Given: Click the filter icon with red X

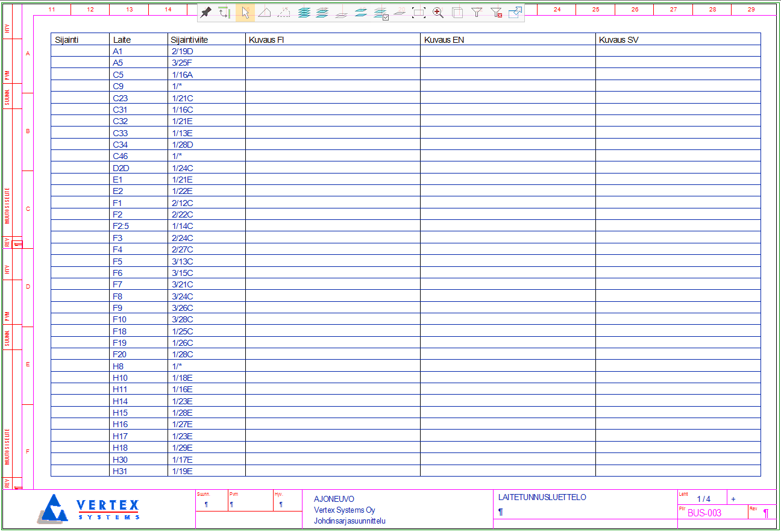Looking at the screenshot, I should 496,12.
